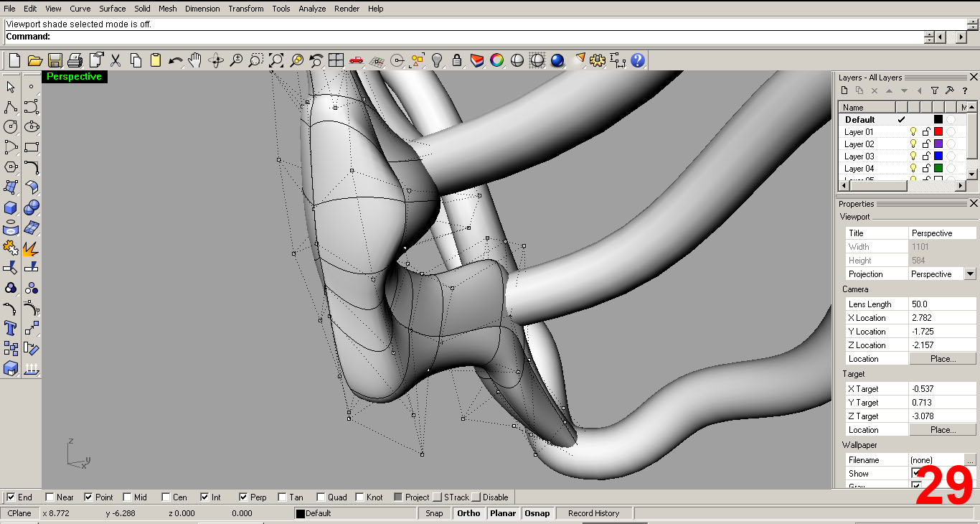Click the Perspective viewport title label
Viewport: 980px width, 524px height.
[x=75, y=77]
